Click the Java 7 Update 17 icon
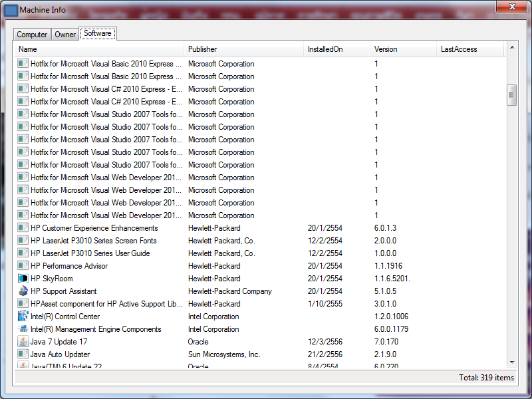Image resolution: width=532 pixels, height=399 pixels. (23, 341)
